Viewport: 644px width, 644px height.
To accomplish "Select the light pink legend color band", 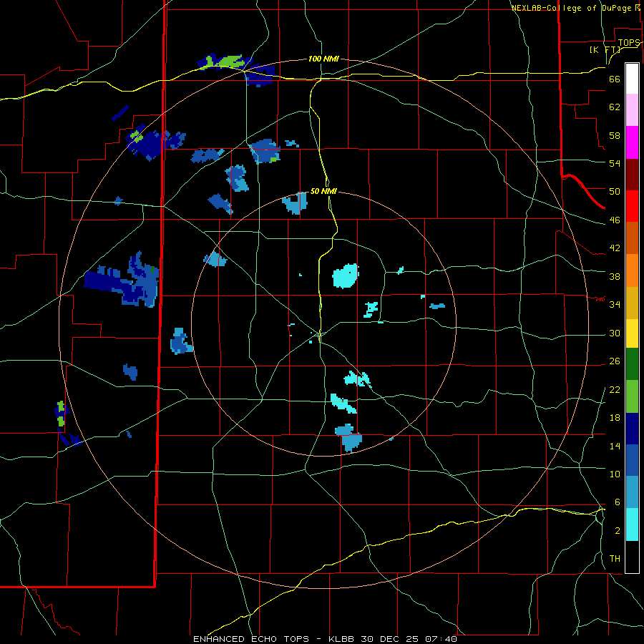I will point(632,110).
